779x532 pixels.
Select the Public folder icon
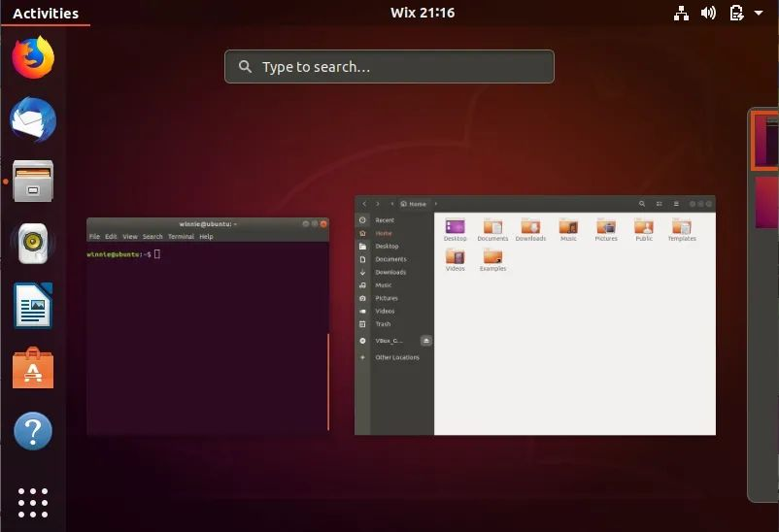pyautogui.click(x=644, y=227)
